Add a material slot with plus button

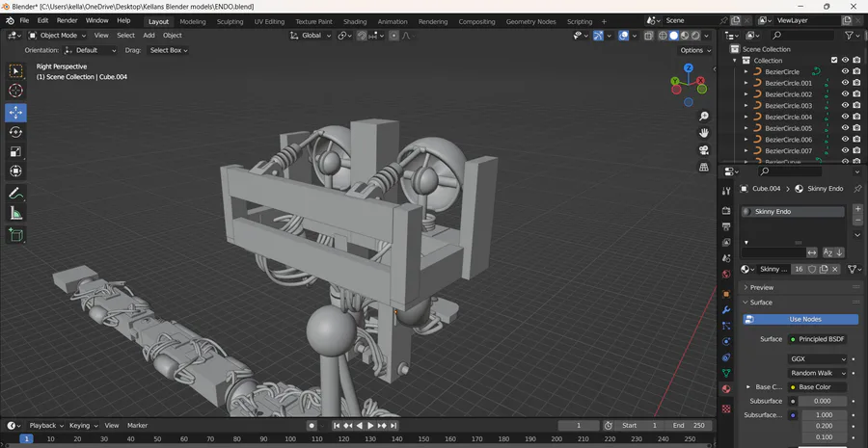tap(857, 209)
